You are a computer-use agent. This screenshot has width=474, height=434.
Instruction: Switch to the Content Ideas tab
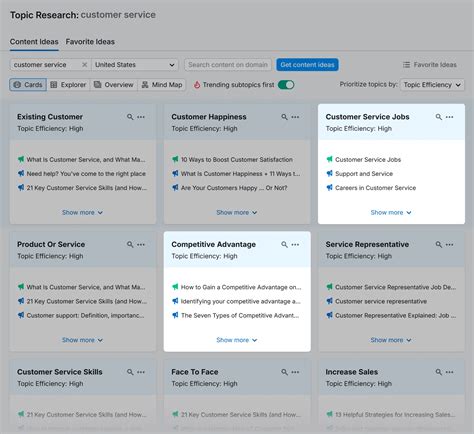click(x=34, y=42)
